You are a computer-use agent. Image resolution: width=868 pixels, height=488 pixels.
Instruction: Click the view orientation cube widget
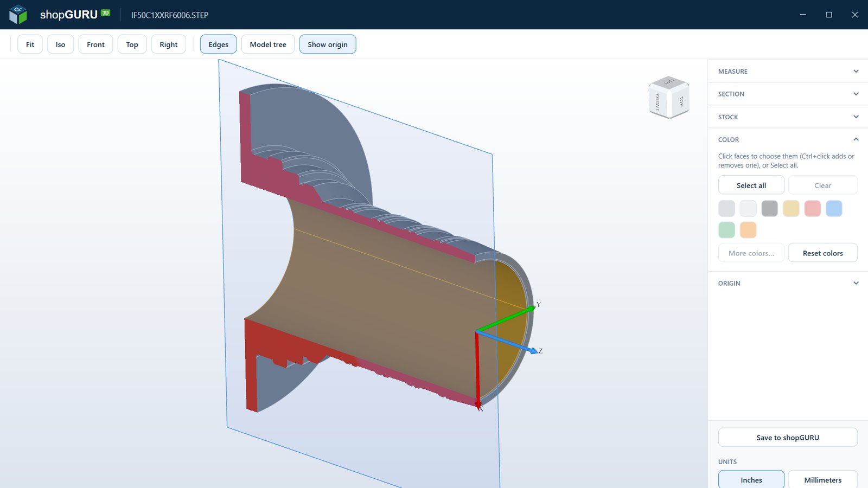click(x=669, y=98)
